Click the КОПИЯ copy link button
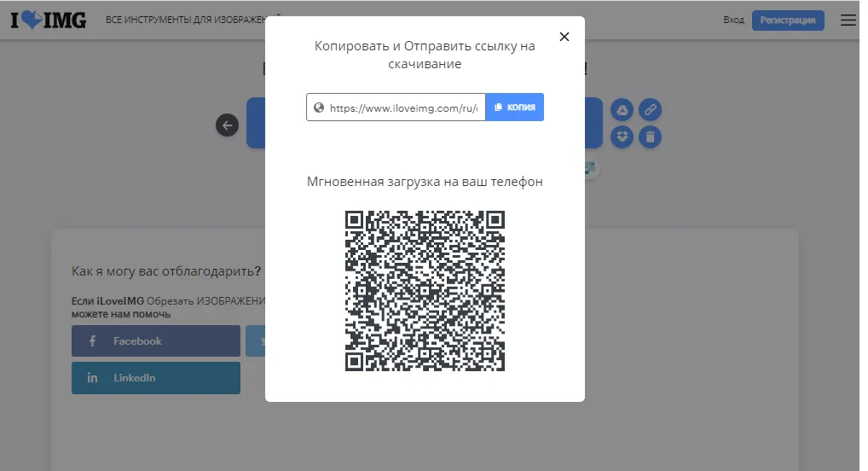Image resolution: width=868 pixels, height=471 pixels. (x=514, y=107)
